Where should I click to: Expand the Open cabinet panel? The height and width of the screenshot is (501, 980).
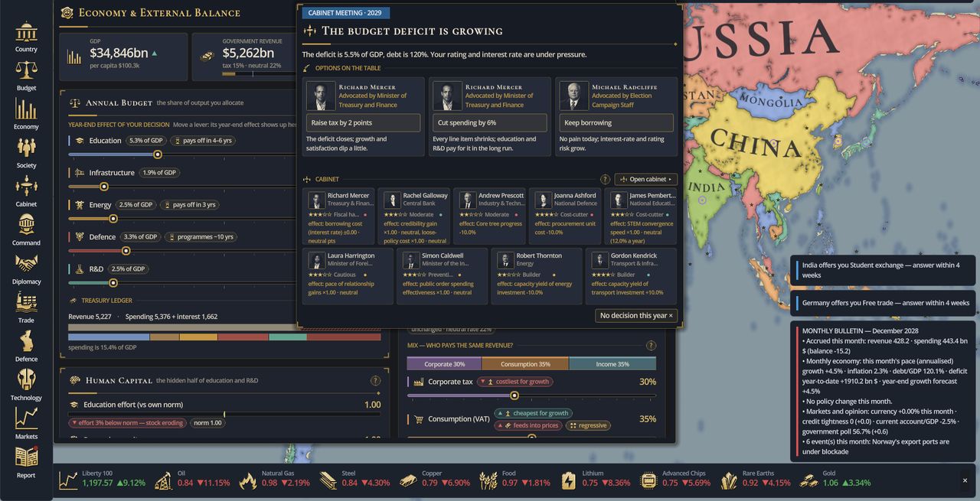(646, 179)
